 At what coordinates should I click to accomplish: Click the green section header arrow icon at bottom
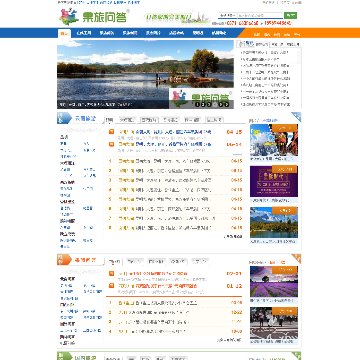64,356
